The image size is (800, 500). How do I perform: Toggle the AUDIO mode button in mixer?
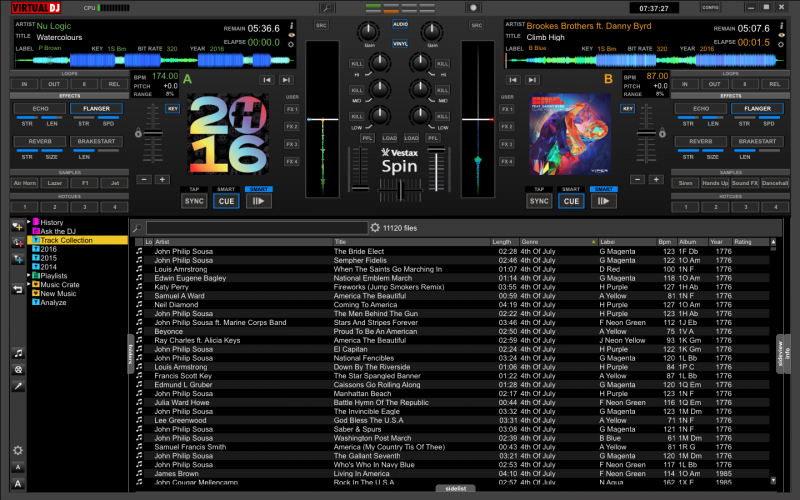400,24
